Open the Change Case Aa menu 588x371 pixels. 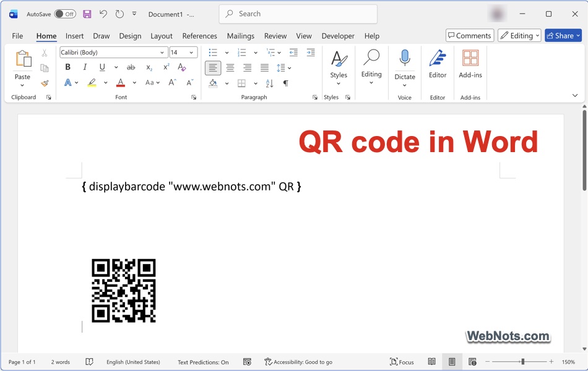[x=152, y=82]
